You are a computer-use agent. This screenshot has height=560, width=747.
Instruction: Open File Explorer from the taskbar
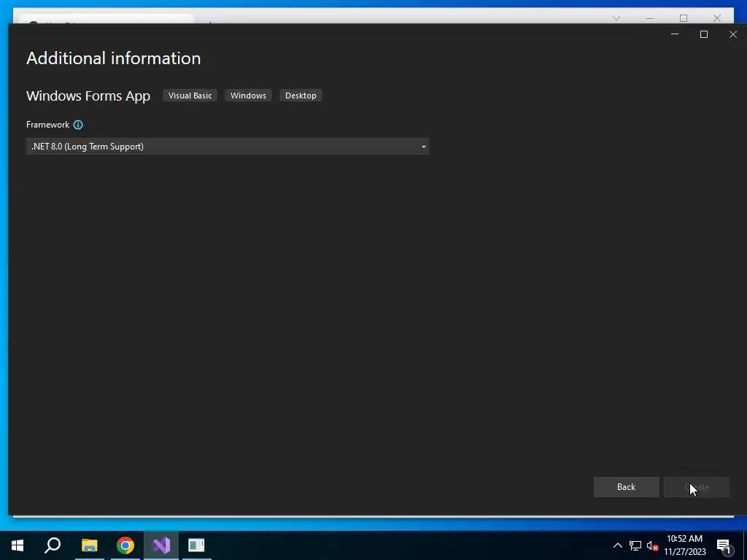[89, 545]
